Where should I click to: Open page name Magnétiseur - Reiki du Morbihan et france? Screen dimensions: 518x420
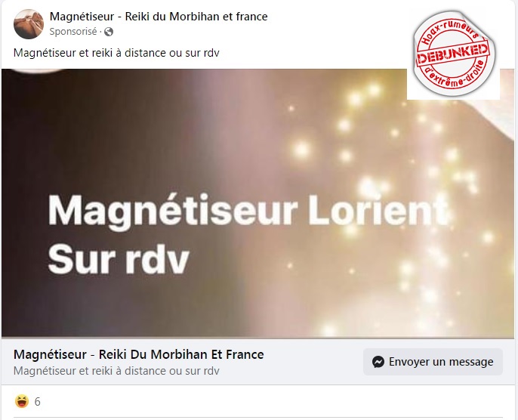[159, 17]
